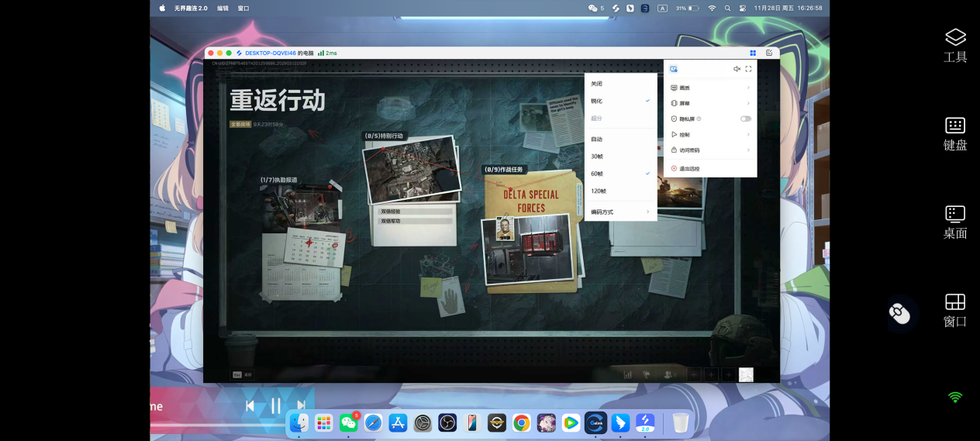Open Spotlight search in menu bar
This screenshot has width=980, height=441.
click(x=727, y=8)
